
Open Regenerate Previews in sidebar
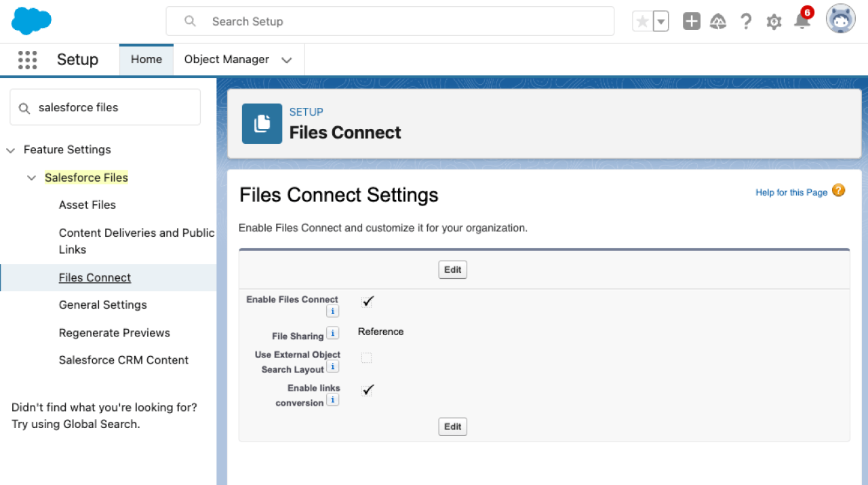tap(115, 333)
